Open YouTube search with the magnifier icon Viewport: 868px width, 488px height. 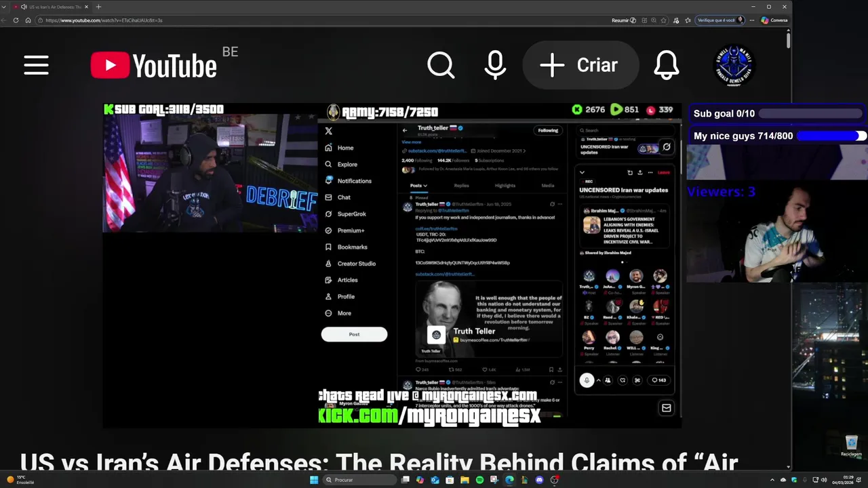[x=441, y=66]
